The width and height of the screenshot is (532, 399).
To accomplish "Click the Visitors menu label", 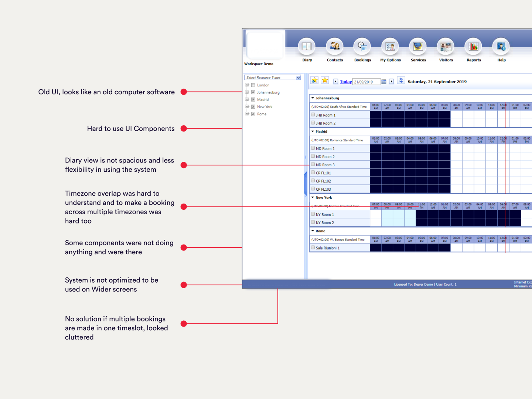I will point(446,60).
